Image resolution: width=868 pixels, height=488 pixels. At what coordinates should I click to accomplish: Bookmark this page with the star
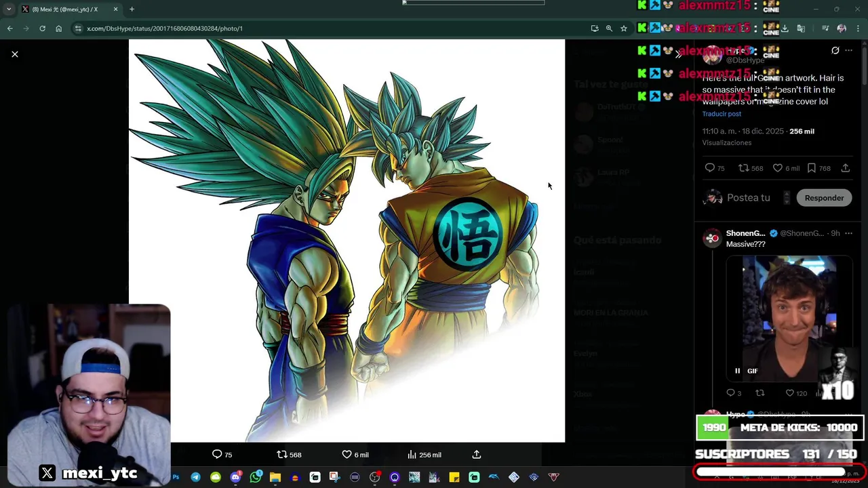pos(624,28)
